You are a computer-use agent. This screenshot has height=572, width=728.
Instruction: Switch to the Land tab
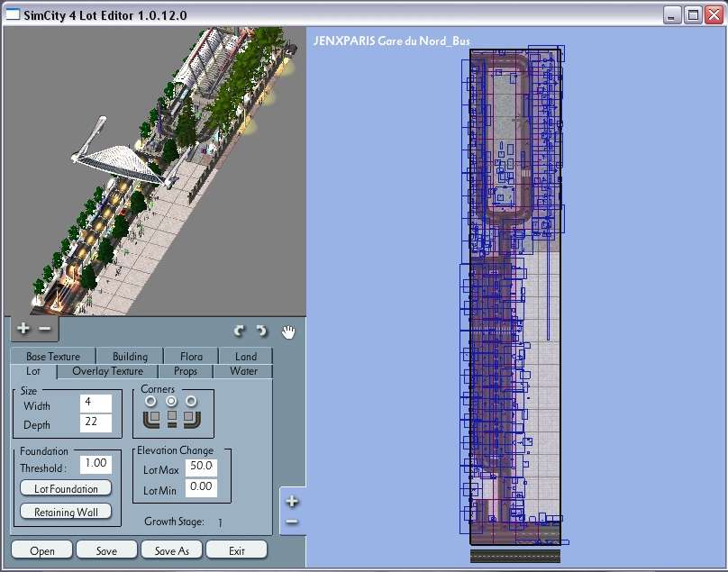(246, 356)
